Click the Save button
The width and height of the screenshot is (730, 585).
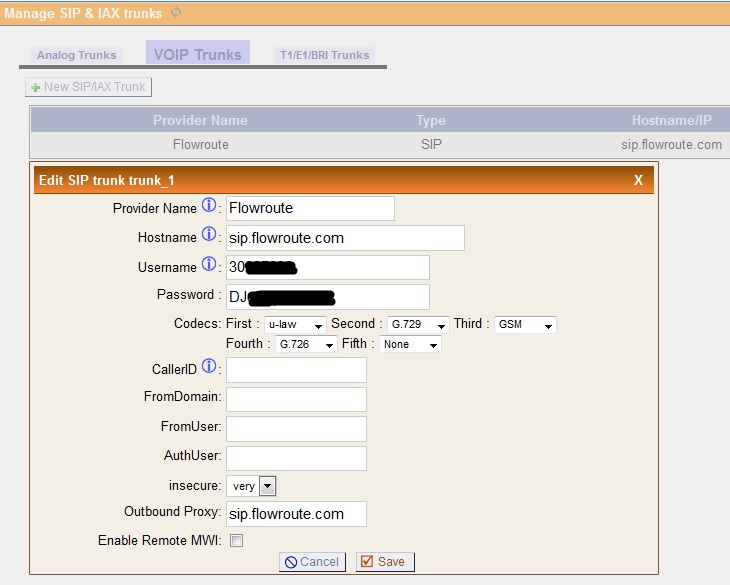[385, 562]
